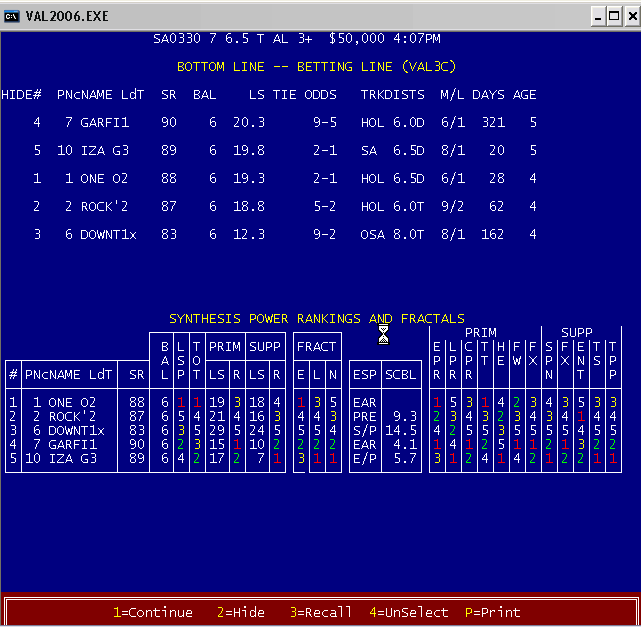Click the 162 days value
641x628 pixels.
coord(493,235)
